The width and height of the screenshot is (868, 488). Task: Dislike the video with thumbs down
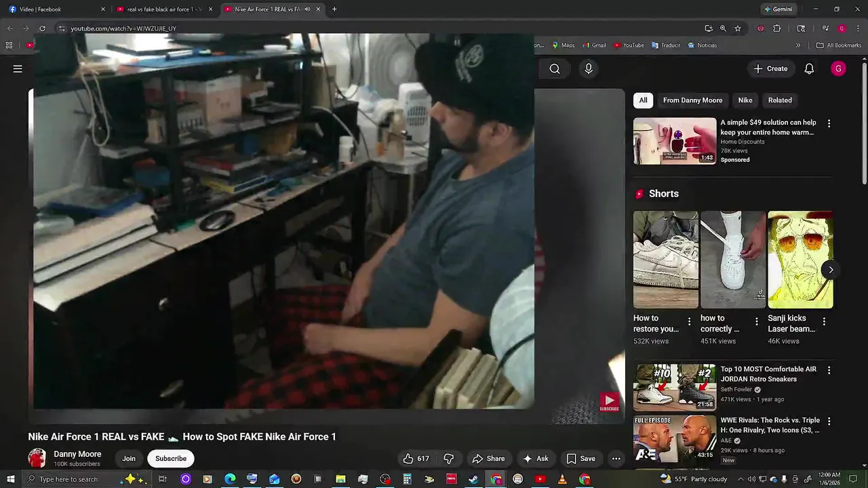coord(448,459)
